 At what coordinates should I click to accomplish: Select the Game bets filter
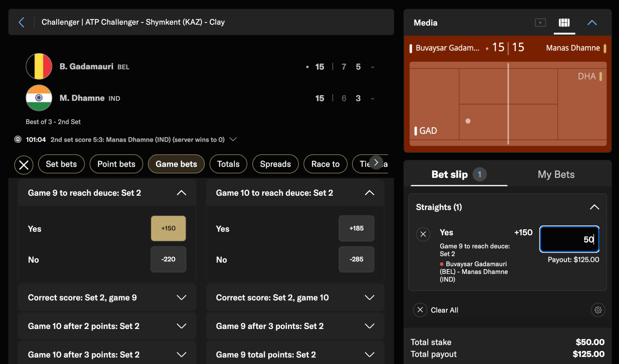[x=176, y=164]
